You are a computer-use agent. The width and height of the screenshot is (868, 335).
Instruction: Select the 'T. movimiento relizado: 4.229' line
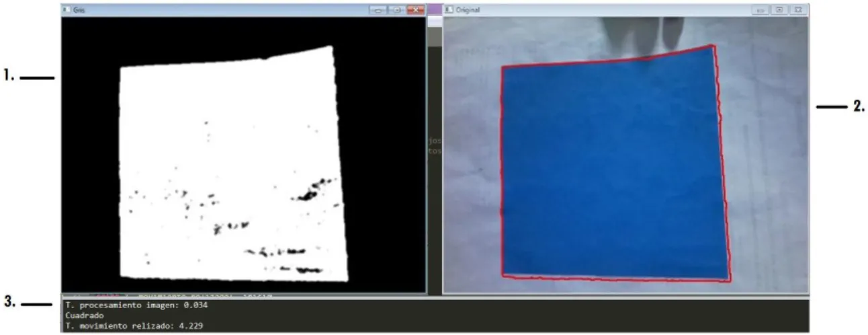pos(134,326)
